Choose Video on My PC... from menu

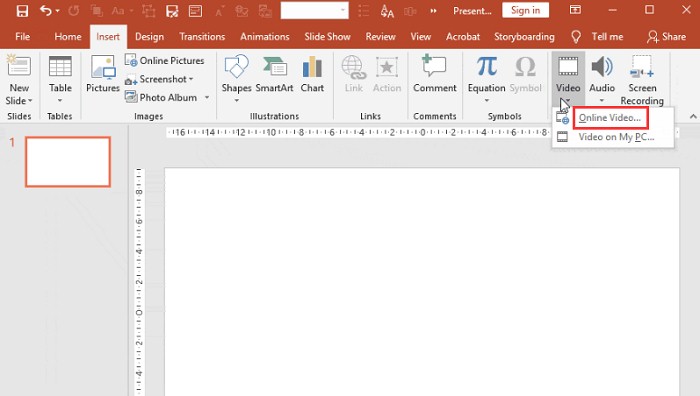[x=616, y=137]
